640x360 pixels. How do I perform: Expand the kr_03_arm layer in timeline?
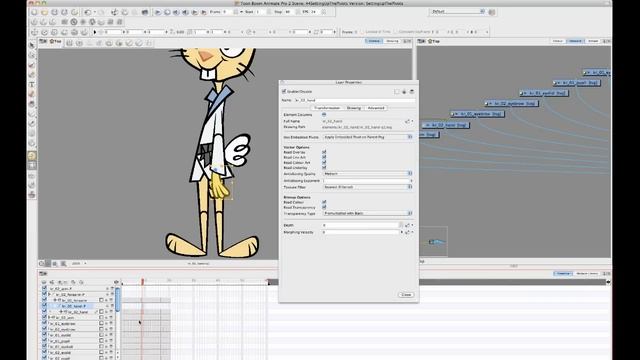[50, 317]
